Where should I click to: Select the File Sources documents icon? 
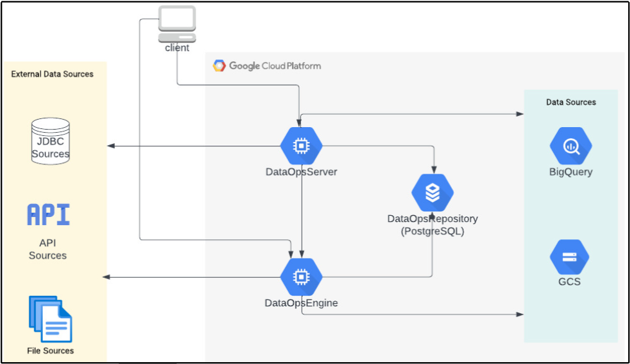(x=50, y=319)
